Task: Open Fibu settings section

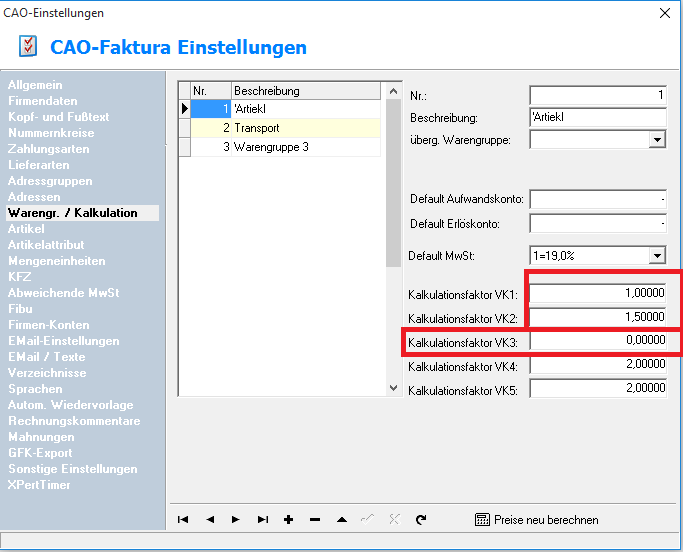Action: pyautogui.click(x=20, y=309)
